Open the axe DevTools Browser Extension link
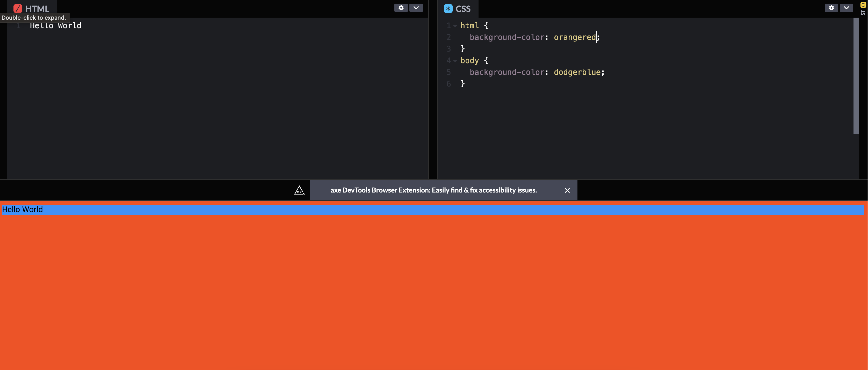 coord(433,190)
